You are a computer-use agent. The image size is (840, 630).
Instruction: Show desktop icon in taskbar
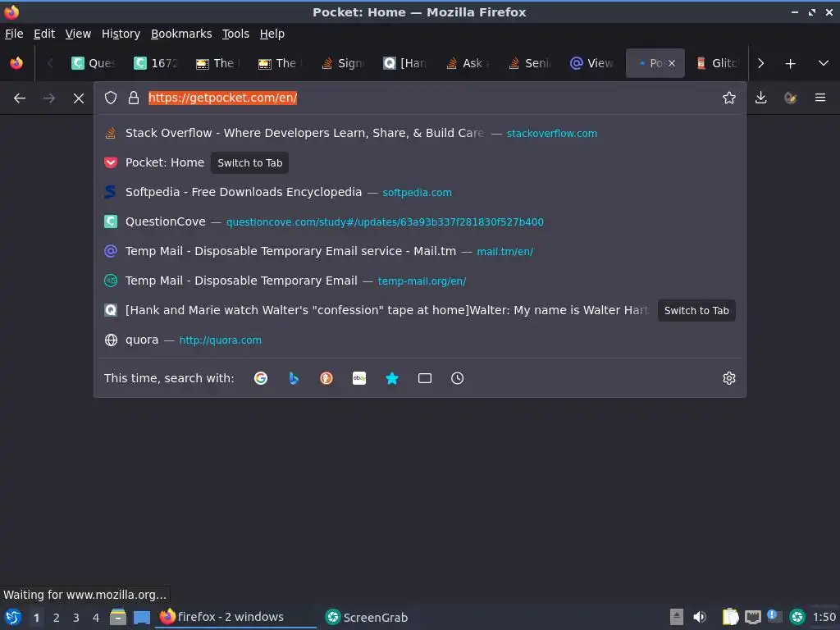point(141,617)
